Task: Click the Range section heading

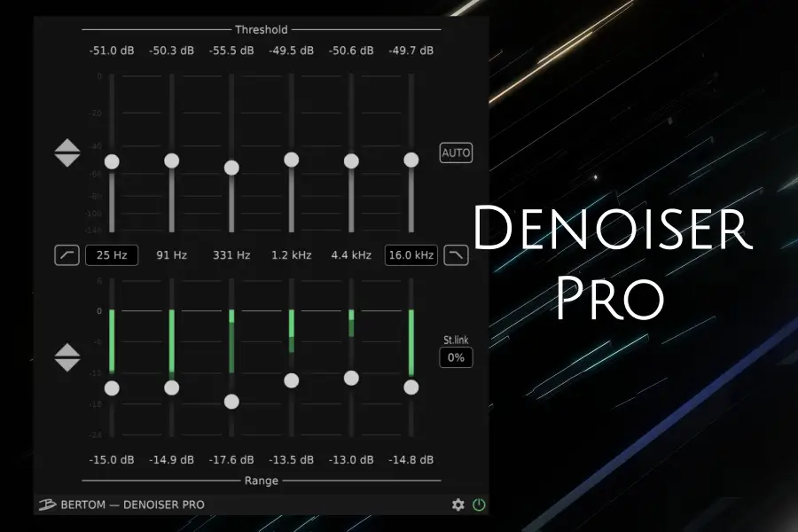Action: pyautogui.click(x=261, y=481)
